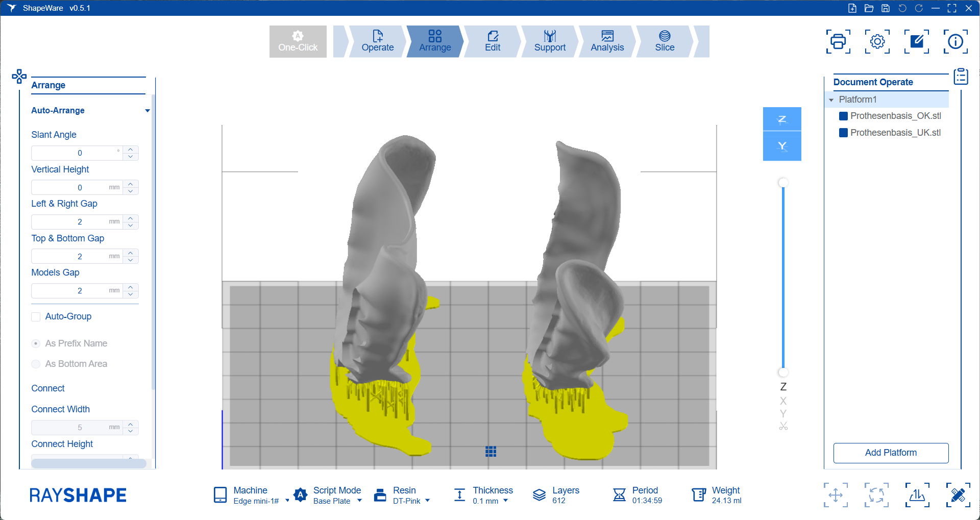This screenshot has height=520, width=980.
Task: Click the Y view orientation button
Action: point(782,146)
